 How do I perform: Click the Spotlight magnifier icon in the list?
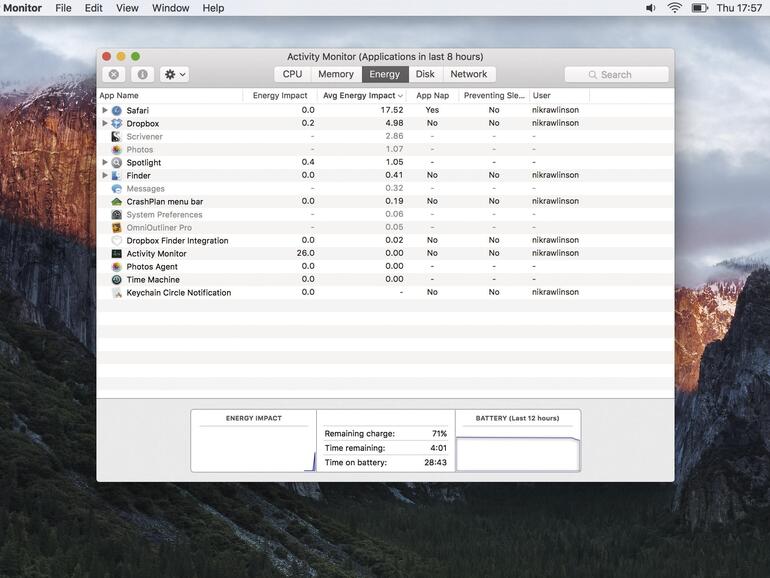[x=117, y=163]
